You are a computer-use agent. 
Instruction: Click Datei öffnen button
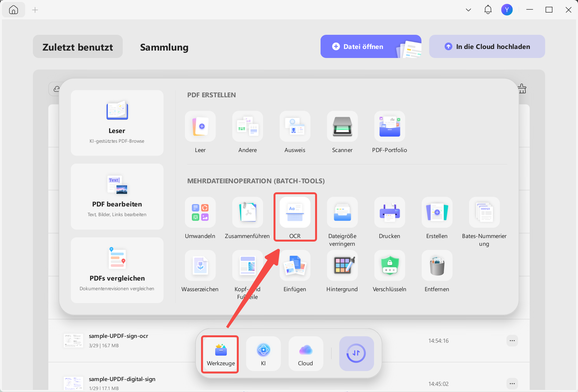coord(371,46)
